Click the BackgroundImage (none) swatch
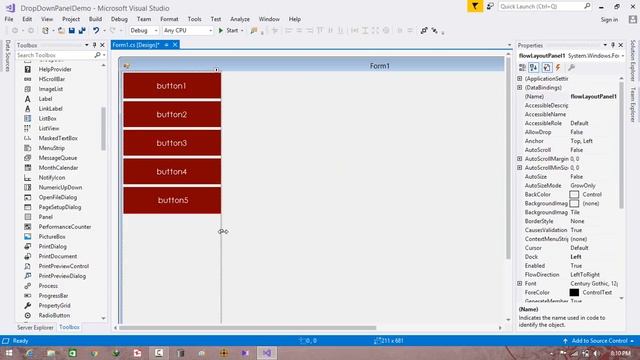The image size is (640, 360). tap(574, 203)
